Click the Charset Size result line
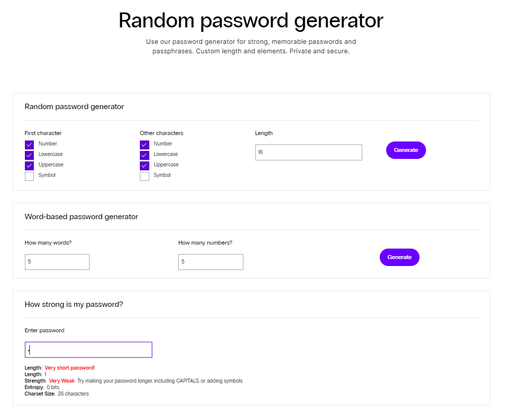The image size is (532, 408). 57,394
